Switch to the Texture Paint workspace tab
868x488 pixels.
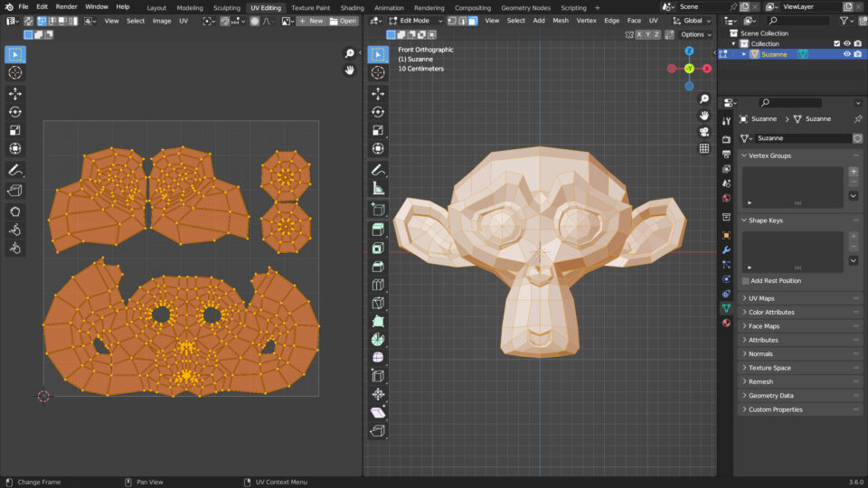click(310, 8)
